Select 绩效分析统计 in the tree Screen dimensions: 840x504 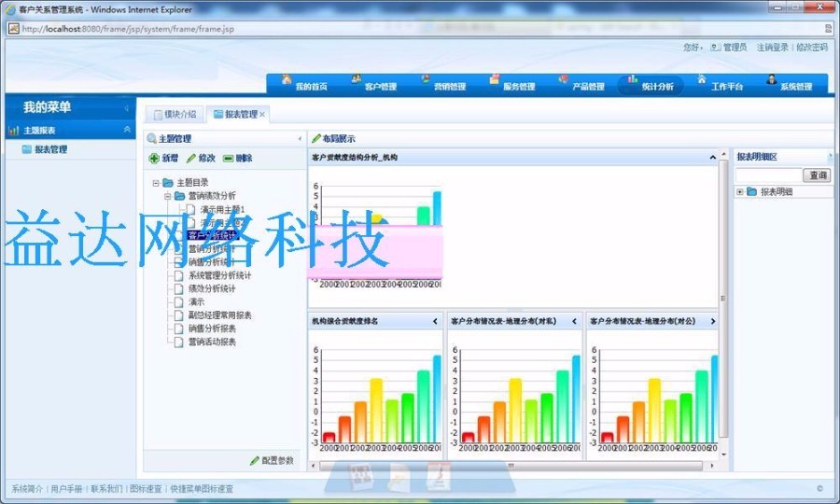(212, 288)
